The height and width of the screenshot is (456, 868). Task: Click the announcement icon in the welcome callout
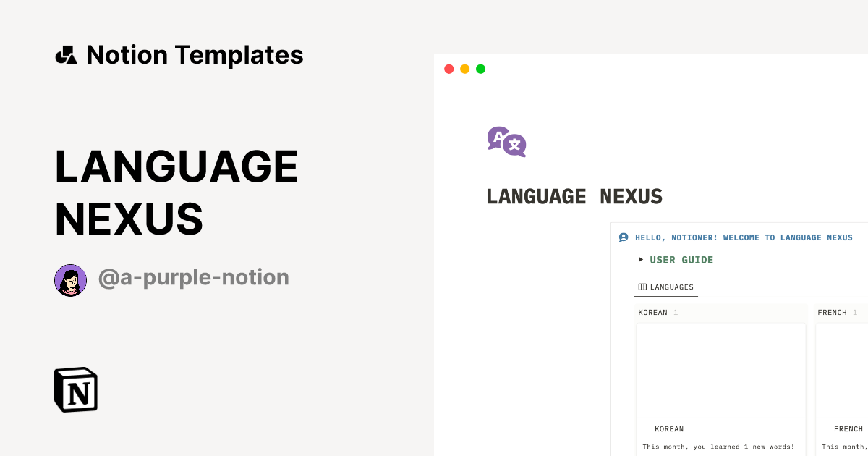pos(623,237)
